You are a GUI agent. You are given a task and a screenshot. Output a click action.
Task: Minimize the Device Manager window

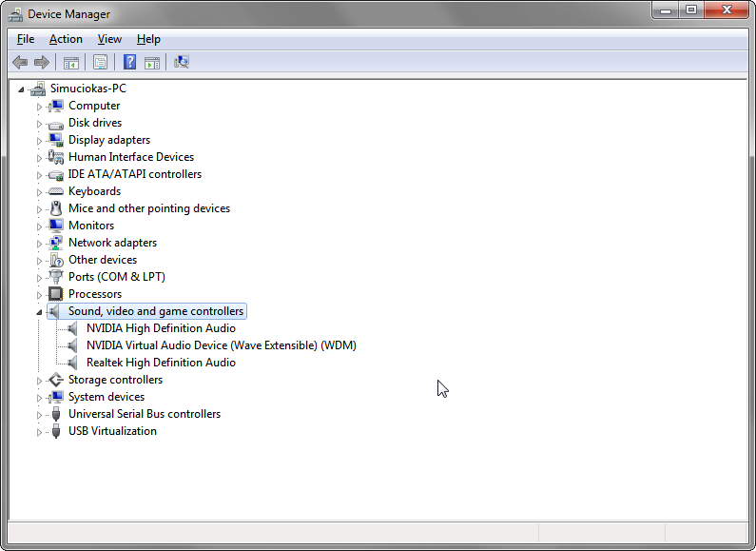coord(666,10)
